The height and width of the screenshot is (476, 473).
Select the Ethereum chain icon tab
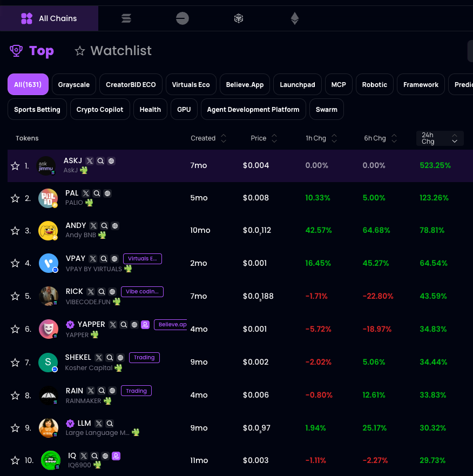click(295, 18)
